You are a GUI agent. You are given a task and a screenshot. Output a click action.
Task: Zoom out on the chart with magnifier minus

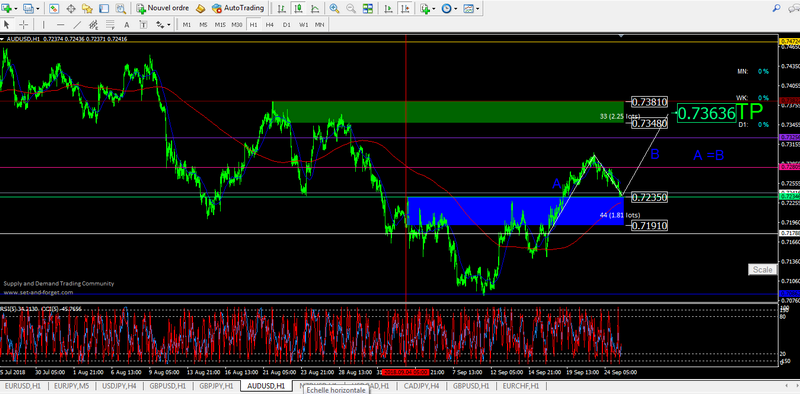[x=351, y=8]
